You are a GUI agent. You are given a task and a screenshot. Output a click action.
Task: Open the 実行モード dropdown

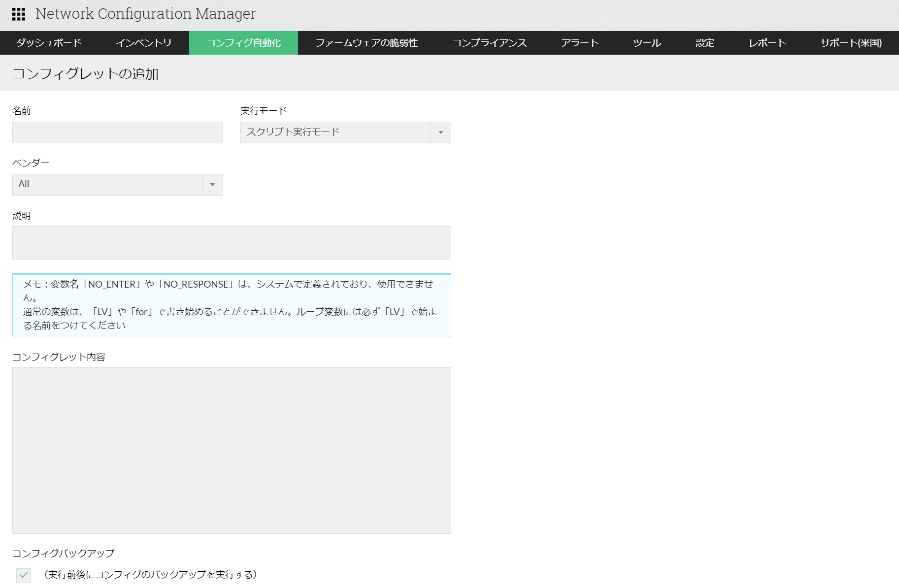tap(346, 132)
